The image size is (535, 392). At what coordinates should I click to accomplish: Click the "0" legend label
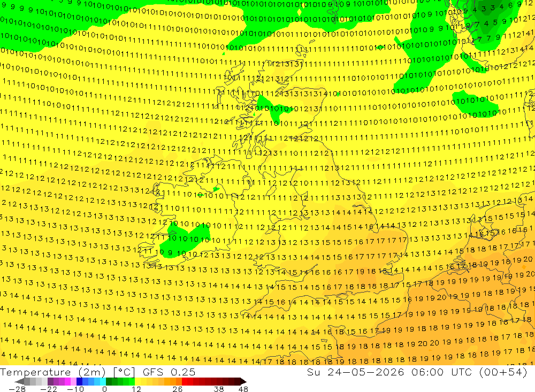(104, 389)
